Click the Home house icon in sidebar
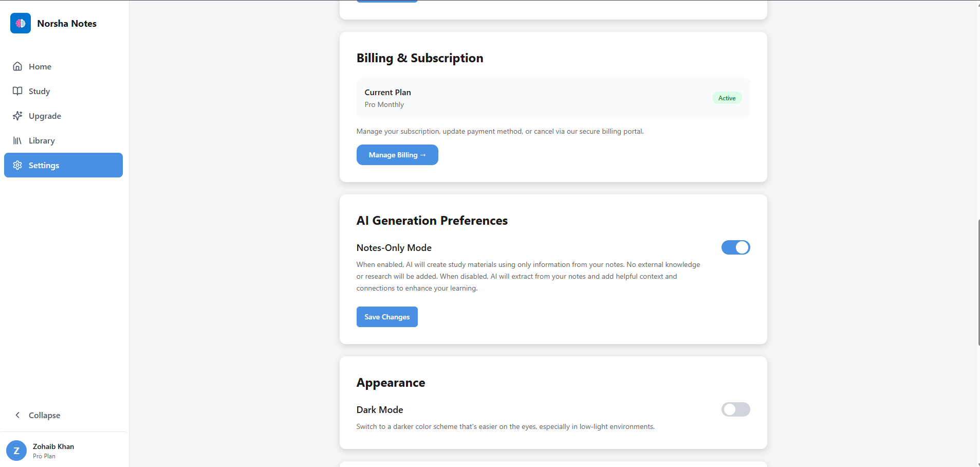 point(17,66)
